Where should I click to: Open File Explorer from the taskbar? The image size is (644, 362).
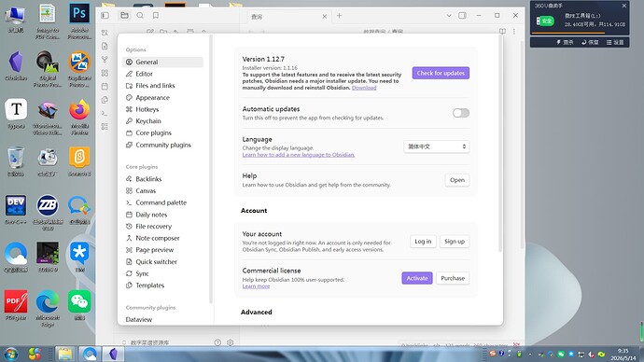65,354
